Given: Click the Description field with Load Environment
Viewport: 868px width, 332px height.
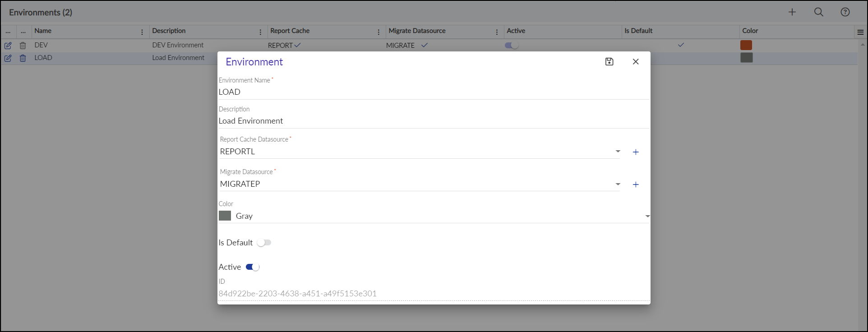Looking at the screenshot, I should coord(434,121).
